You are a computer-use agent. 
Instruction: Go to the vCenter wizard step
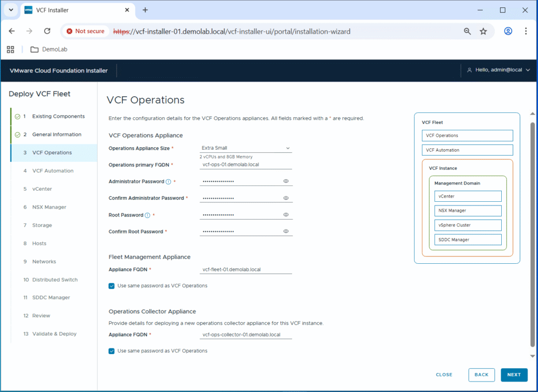(x=42, y=189)
